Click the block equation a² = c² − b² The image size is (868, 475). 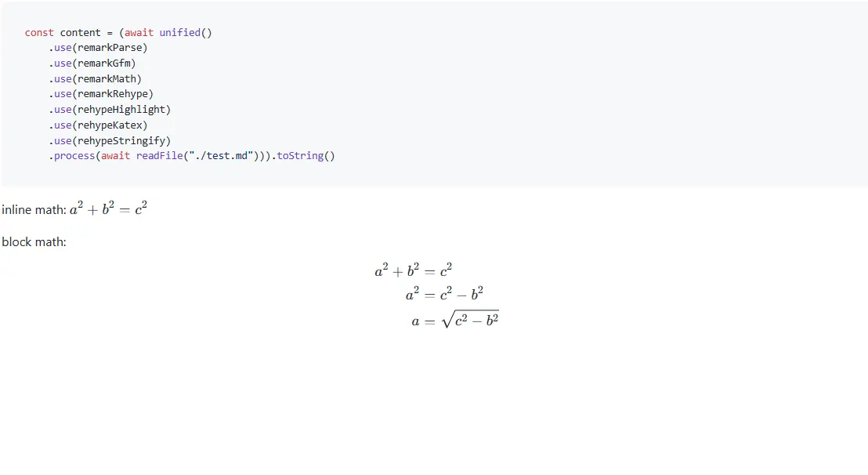point(444,295)
